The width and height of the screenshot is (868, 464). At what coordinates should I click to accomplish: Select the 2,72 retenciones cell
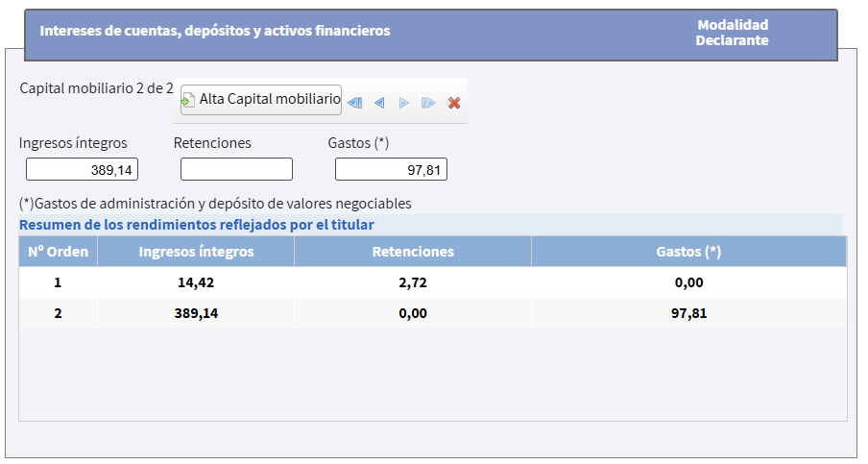(413, 282)
